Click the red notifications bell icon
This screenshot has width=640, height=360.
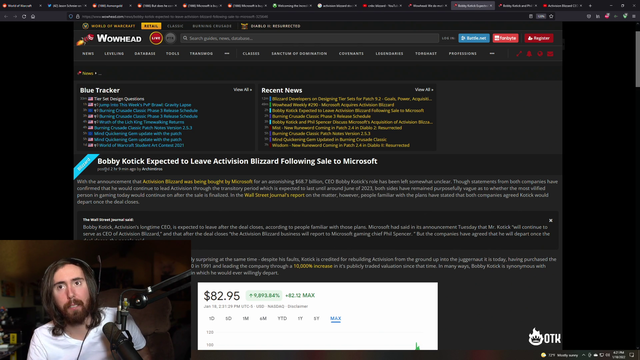tap(529, 53)
